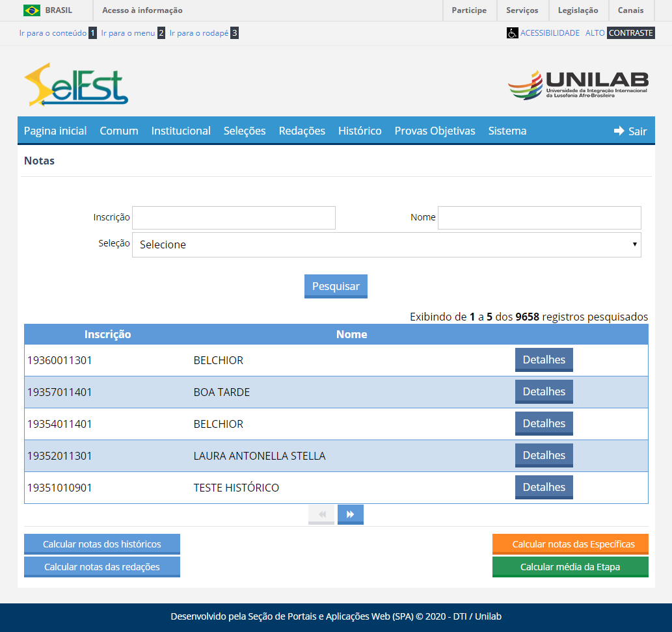Image resolution: width=672 pixels, height=632 pixels.
Task: Open Detalhes for LAURA ANTONELLA STELLA
Action: tap(544, 455)
